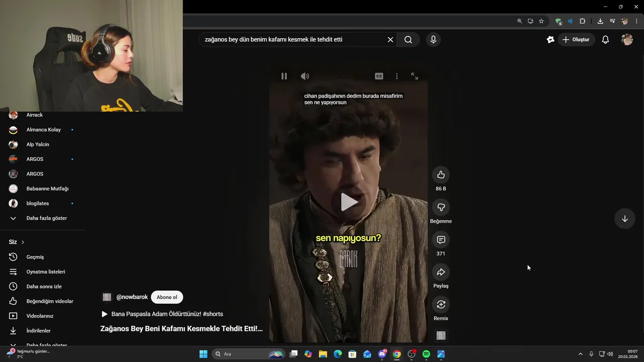Pause the Short from the top control
Image resolution: width=644 pixels, height=362 pixels.
click(x=284, y=76)
